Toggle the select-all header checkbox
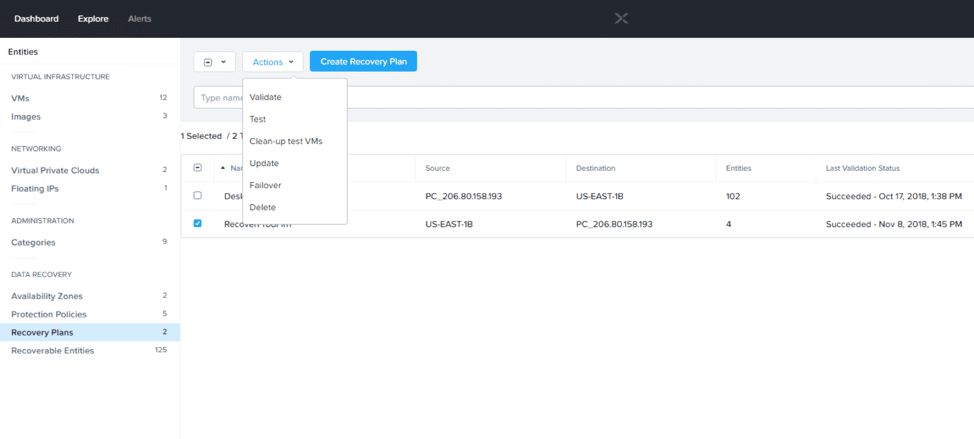Viewport: 974px width, 439px height. click(x=197, y=168)
